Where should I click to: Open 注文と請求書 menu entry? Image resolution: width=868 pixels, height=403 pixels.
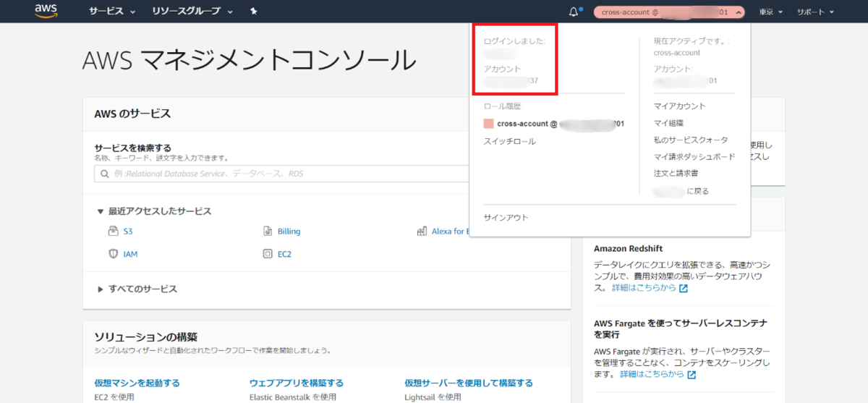coord(676,174)
